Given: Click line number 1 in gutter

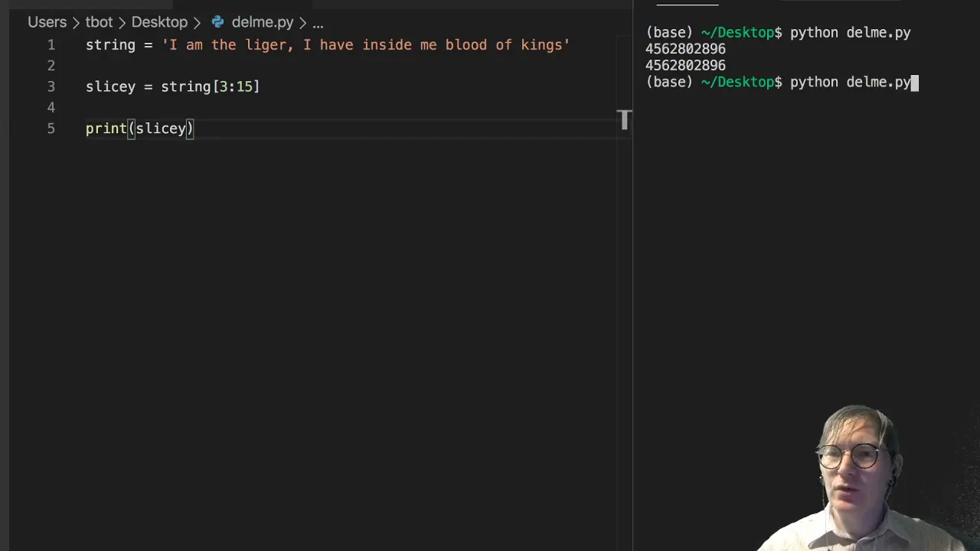Looking at the screenshot, I should click(x=51, y=44).
